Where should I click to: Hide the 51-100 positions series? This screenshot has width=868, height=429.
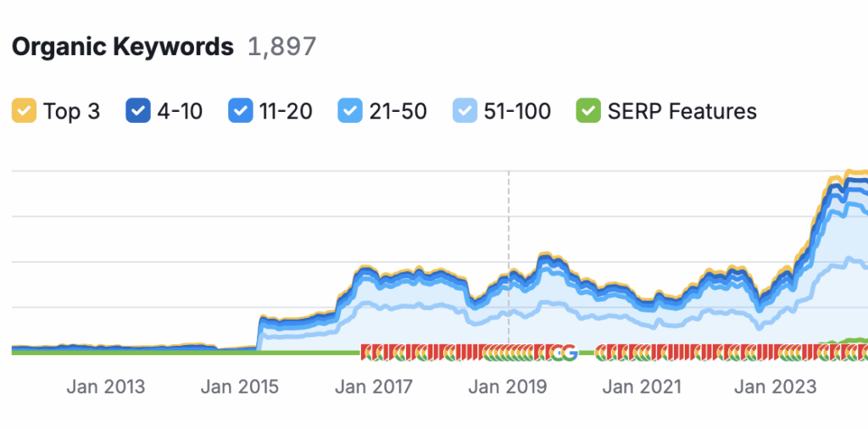tap(465, 110)
